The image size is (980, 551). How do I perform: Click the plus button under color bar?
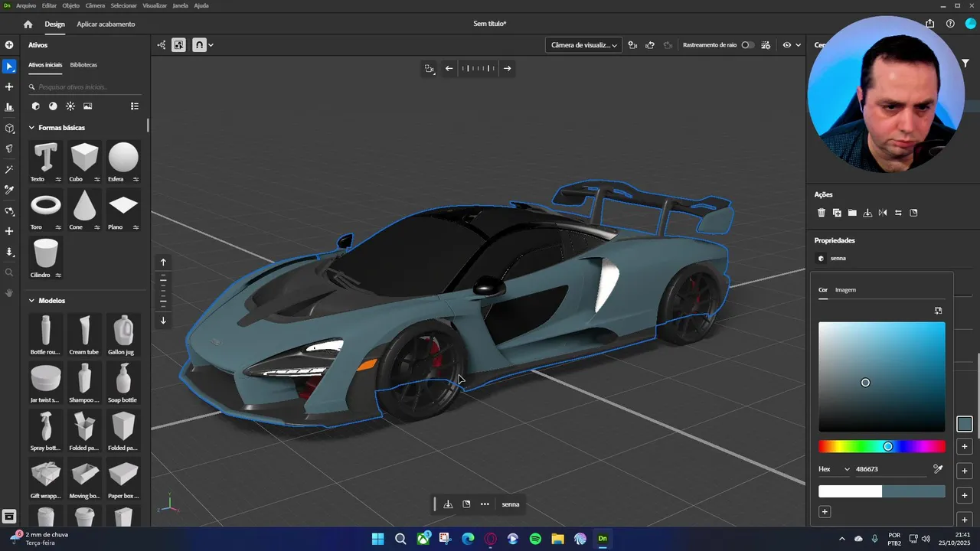click(825, 512)
